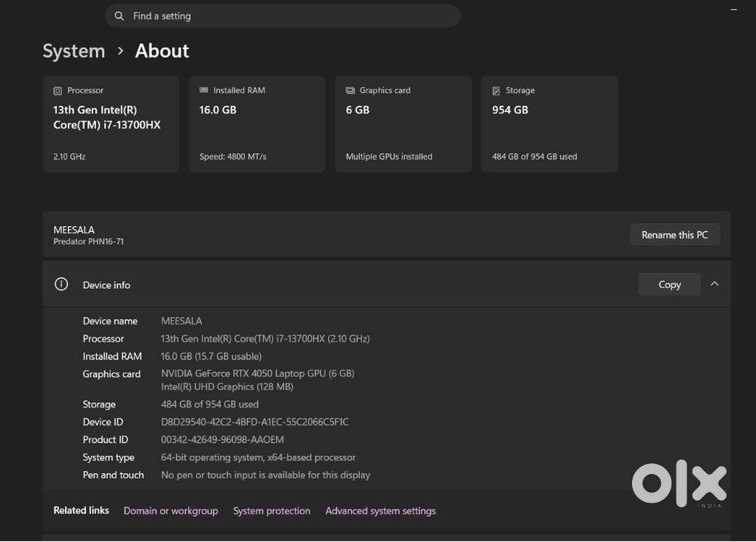756x542 pixels.
Task: Click Speed: 4800 MT/s text
Action: coord(233,156)
